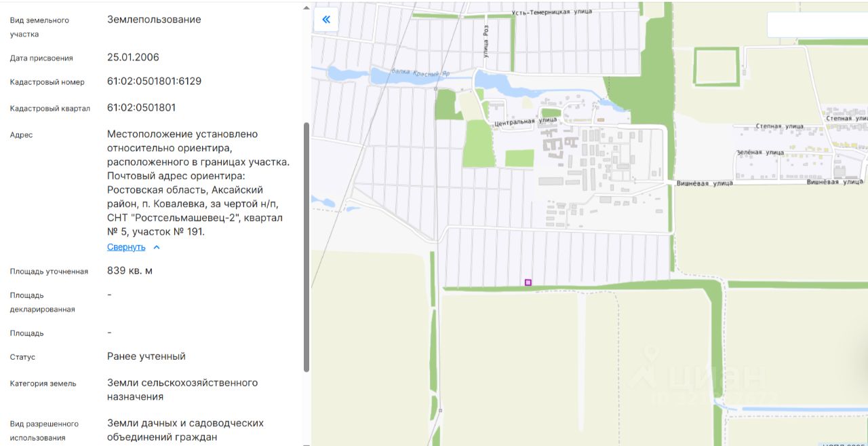Click the 'Землепользование' value
The width and height of the screenshot is (868, 446).
tap(154, 20)
